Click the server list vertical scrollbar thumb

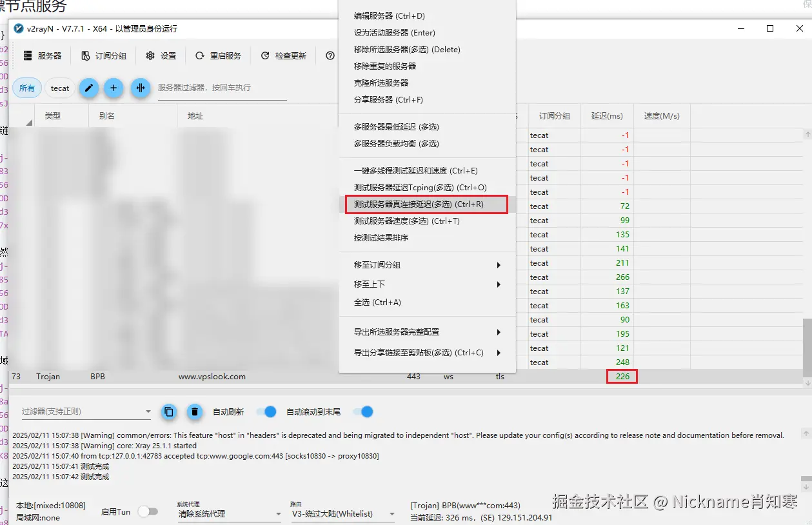(807, 348)
